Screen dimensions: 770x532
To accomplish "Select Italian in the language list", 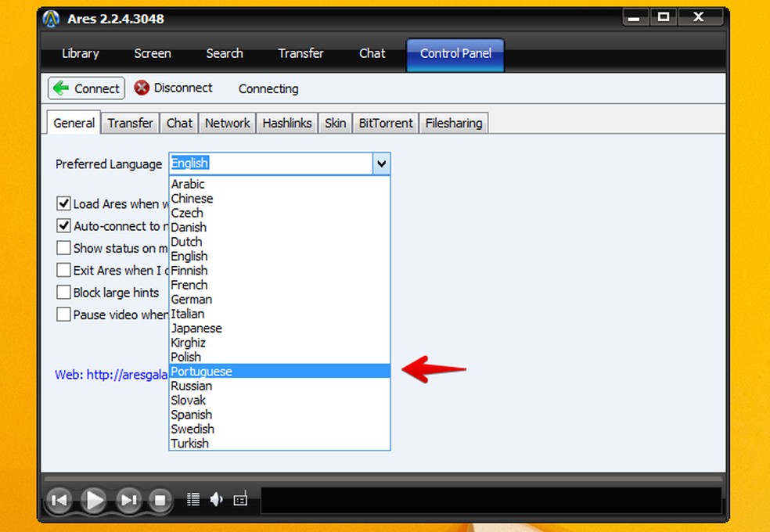I will pyautogui.click(x=279, y=314).
